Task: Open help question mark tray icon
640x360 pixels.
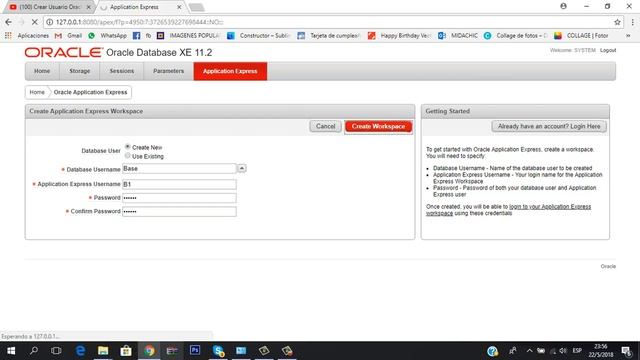Action: click(x=492, y=351)
